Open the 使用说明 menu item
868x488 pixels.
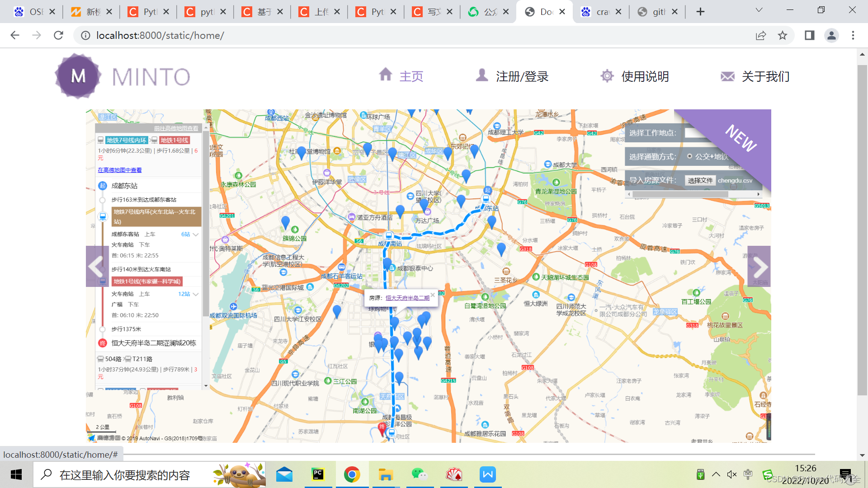coord(645,76)
